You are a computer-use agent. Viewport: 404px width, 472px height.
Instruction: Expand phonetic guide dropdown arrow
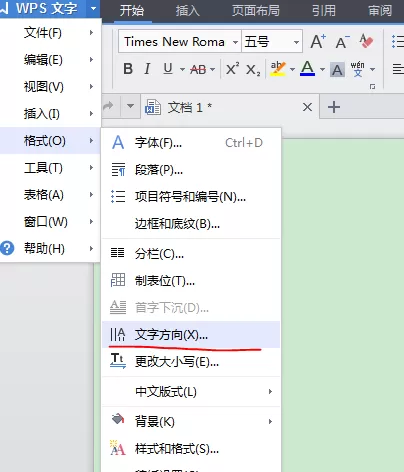(373, 69)
